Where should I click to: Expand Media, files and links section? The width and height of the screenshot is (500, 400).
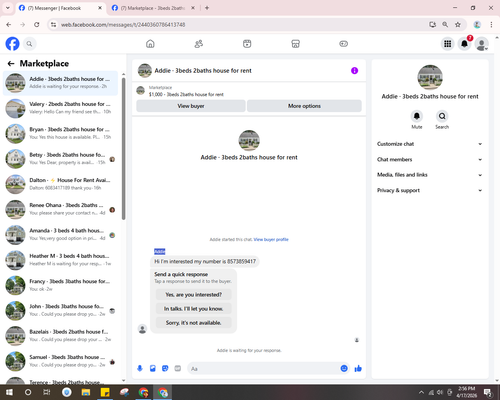click(430, 175)
